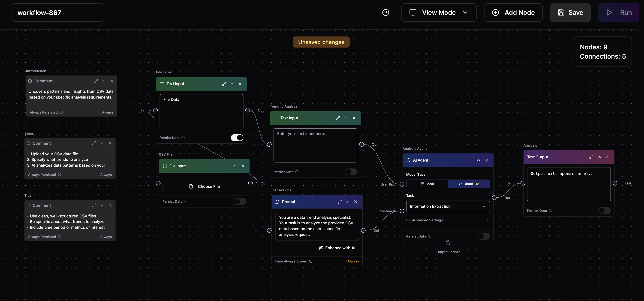Switch Model Type to Local
Screen dimensions: 644x301
[x=427, y=184]
